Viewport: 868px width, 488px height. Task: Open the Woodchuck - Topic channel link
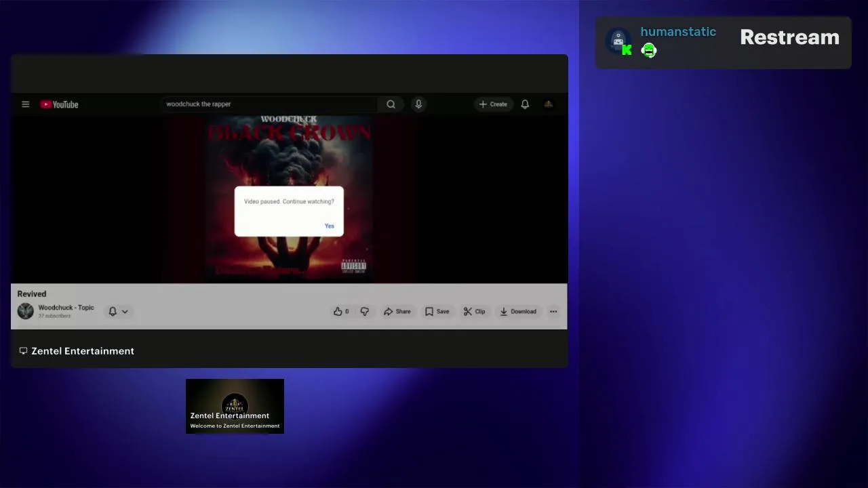point(66,308)
